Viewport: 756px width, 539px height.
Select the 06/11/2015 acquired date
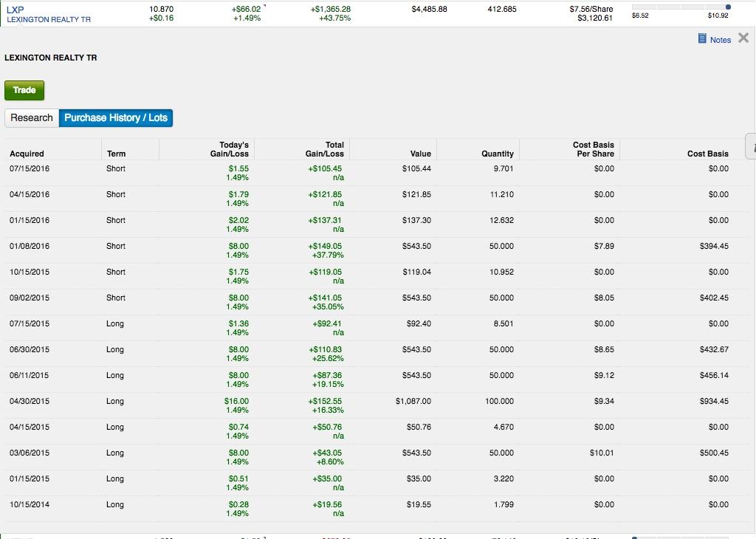[30, 376]
